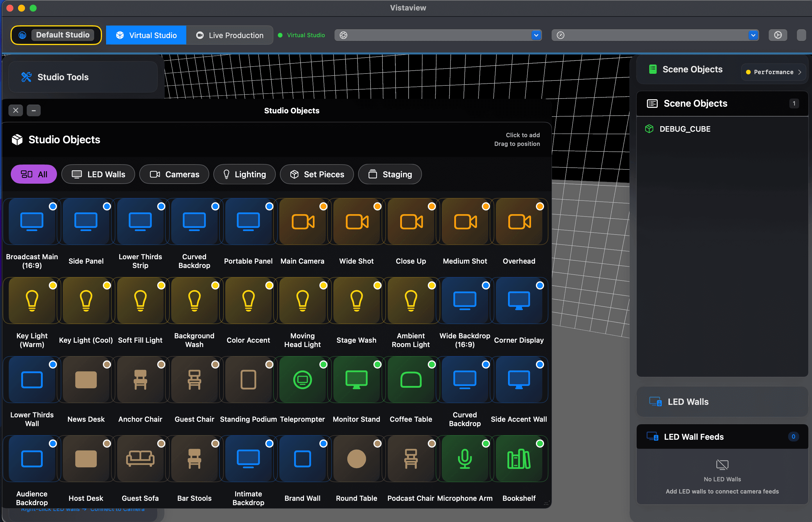
Task: Select the Main Camera object
Action: point(302,222)
